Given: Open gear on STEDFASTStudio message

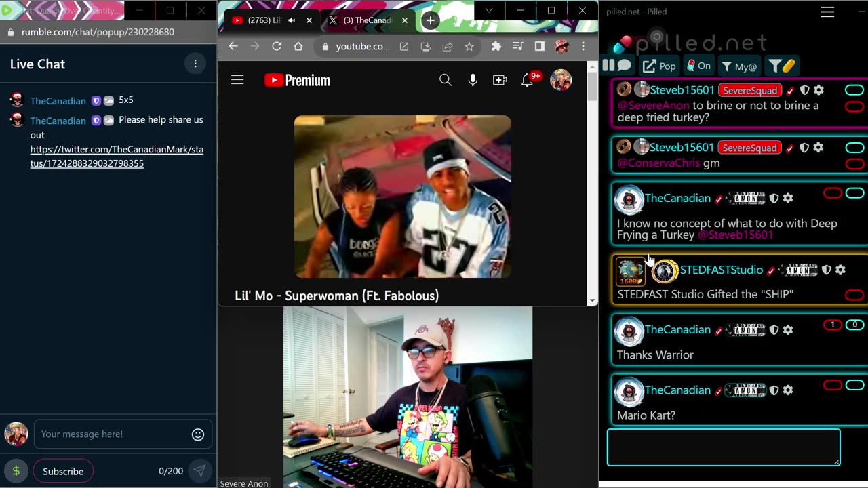Looking at the screenshot, I should coord(840,270).
